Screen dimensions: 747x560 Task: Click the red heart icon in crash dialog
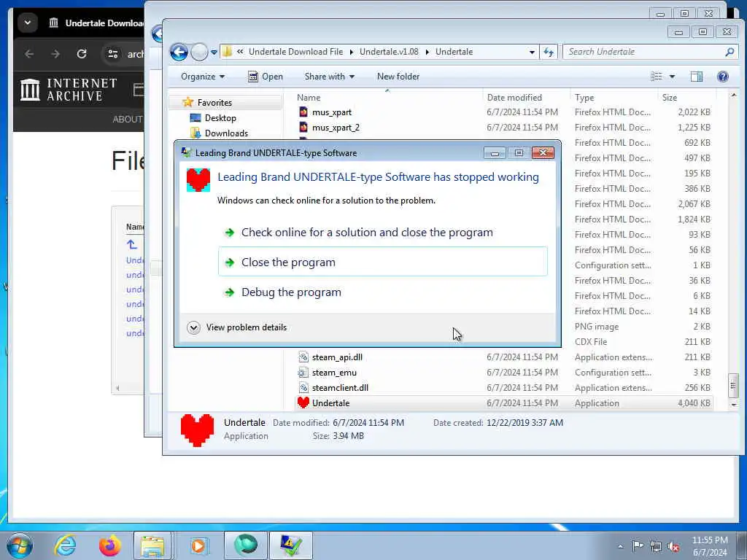click(198, 180)
